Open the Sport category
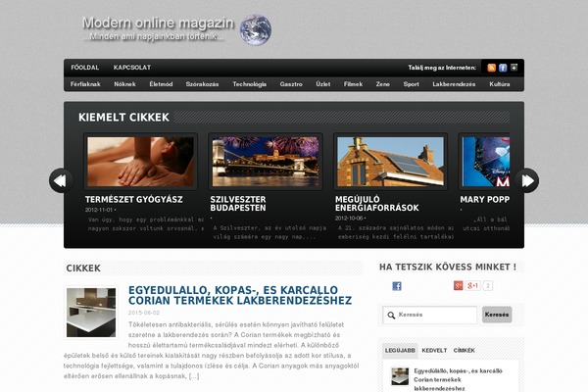588x392 pixels. coord(411,84)
